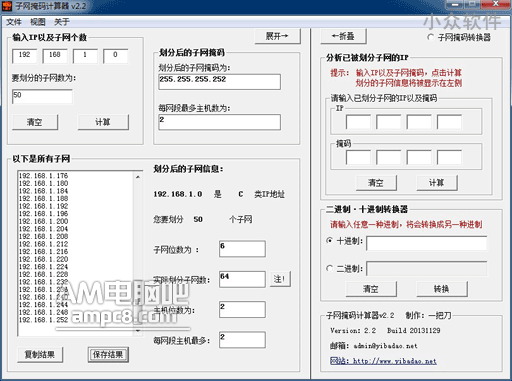
Task: Click the 保存结果 button
Action: tap(108, 354)
